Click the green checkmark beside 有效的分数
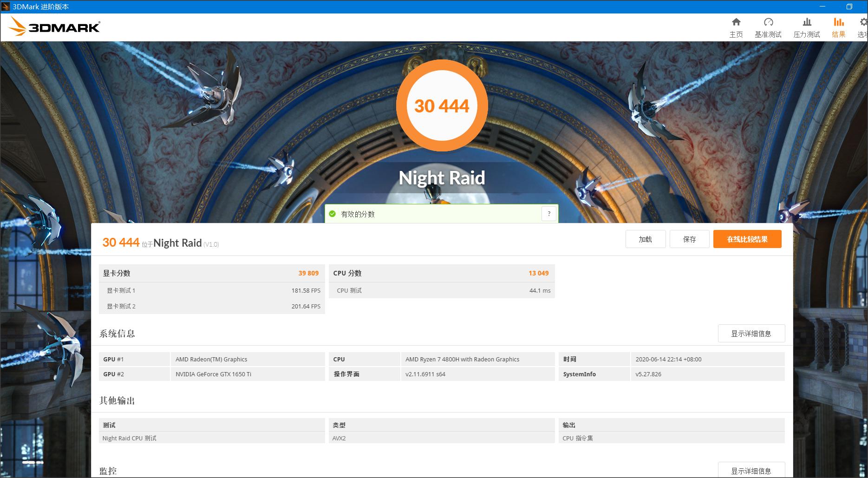The image size is (868, 478). pyautogui.click(x=332, y=214)
